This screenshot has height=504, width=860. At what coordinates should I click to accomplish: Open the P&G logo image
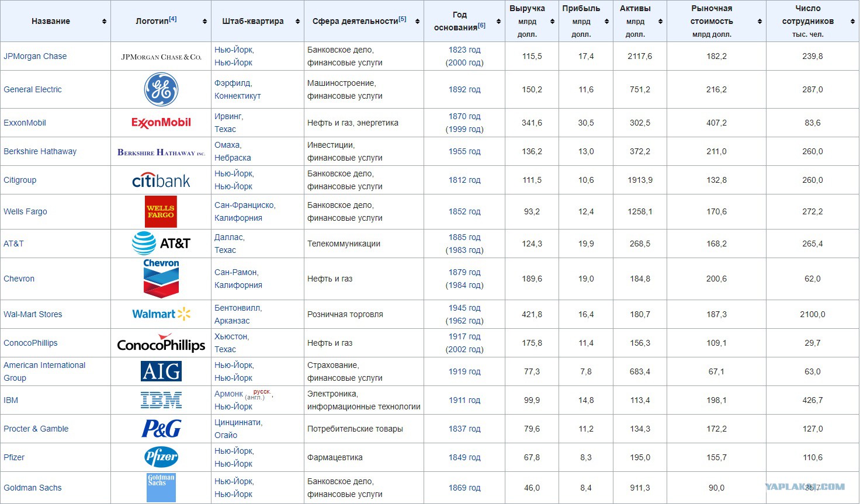[161, 429]
